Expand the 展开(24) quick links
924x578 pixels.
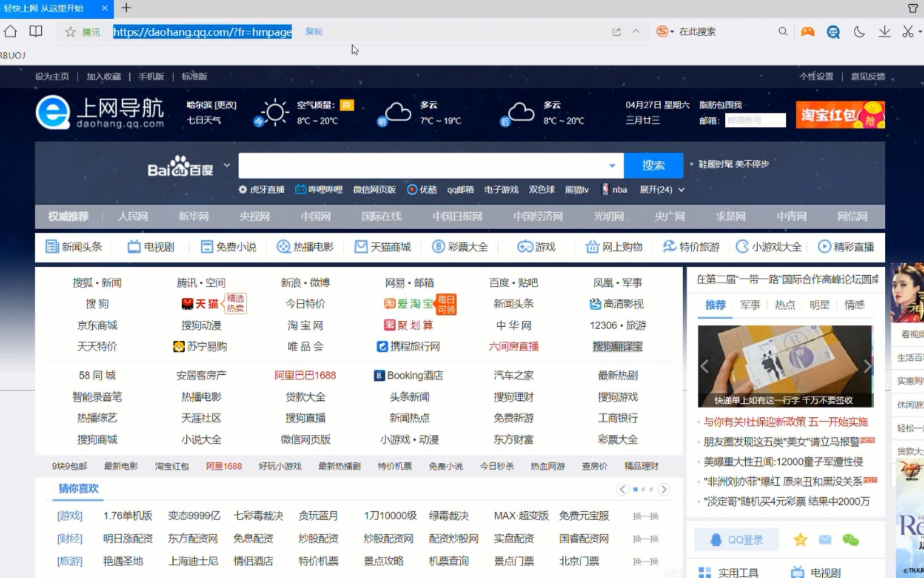[x=662, y=190]
